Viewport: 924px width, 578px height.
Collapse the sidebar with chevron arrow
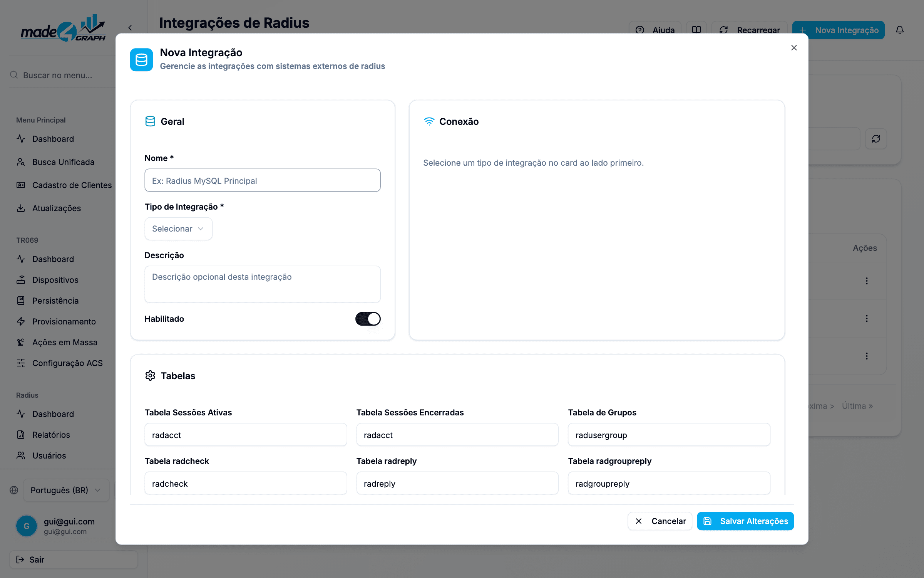(130, 28)
